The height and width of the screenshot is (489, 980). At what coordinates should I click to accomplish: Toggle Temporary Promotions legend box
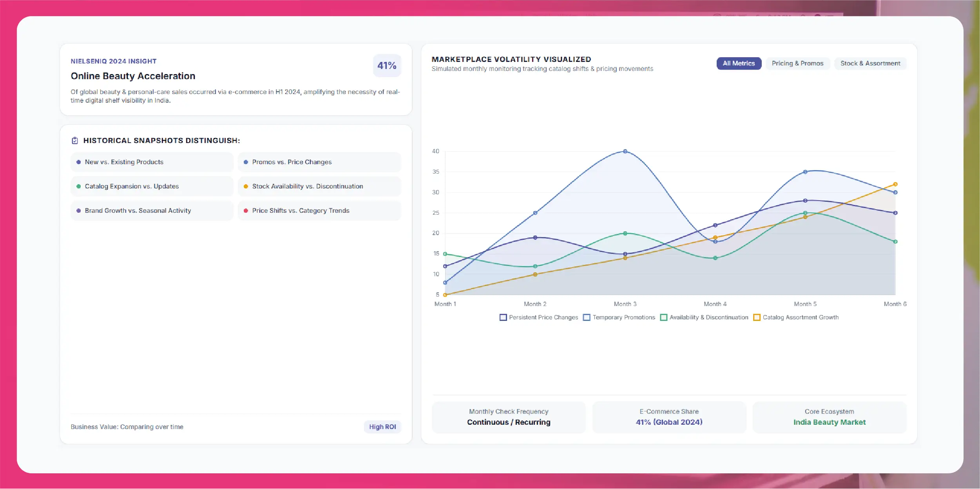[587, 317]
